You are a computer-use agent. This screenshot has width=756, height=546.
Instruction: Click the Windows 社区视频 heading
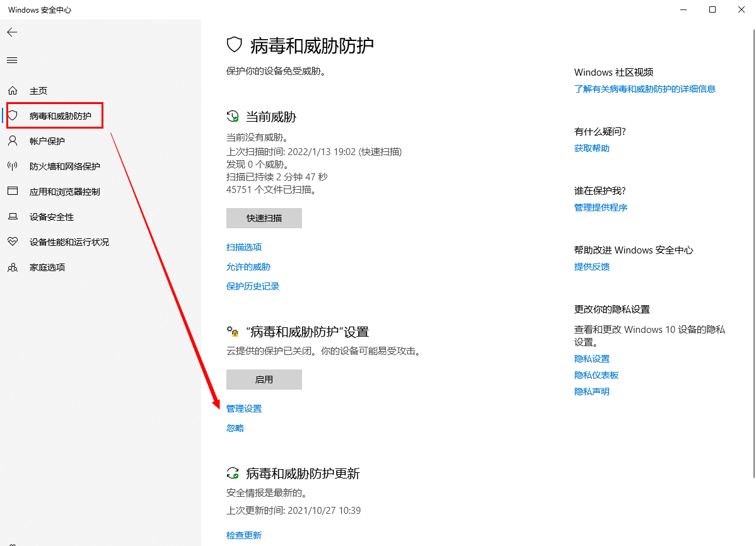click(x=614, y=73)
